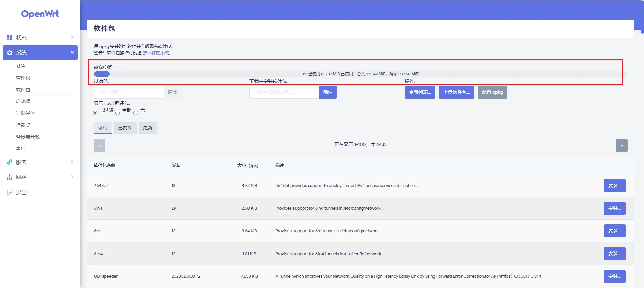
Task: Click the 版本 column header
Action: point(176,165)
